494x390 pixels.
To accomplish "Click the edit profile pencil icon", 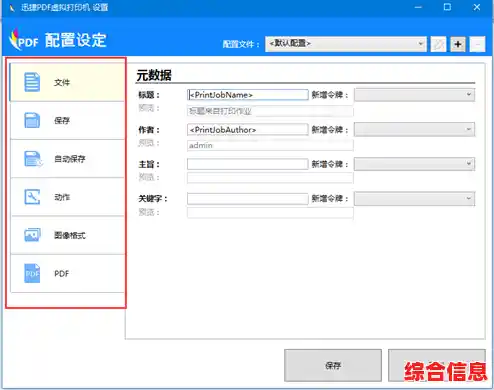I will pos(438,44).
